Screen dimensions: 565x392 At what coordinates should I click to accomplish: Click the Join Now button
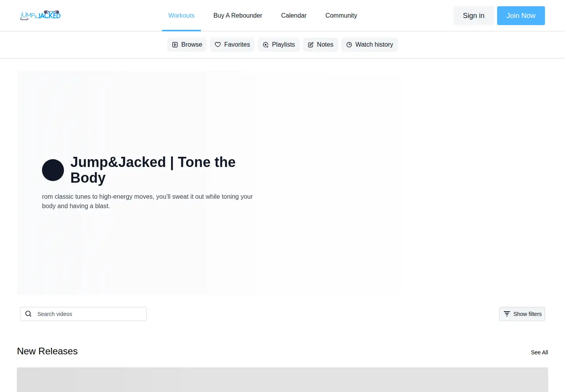pyautogui.click(x=521, y=16)
